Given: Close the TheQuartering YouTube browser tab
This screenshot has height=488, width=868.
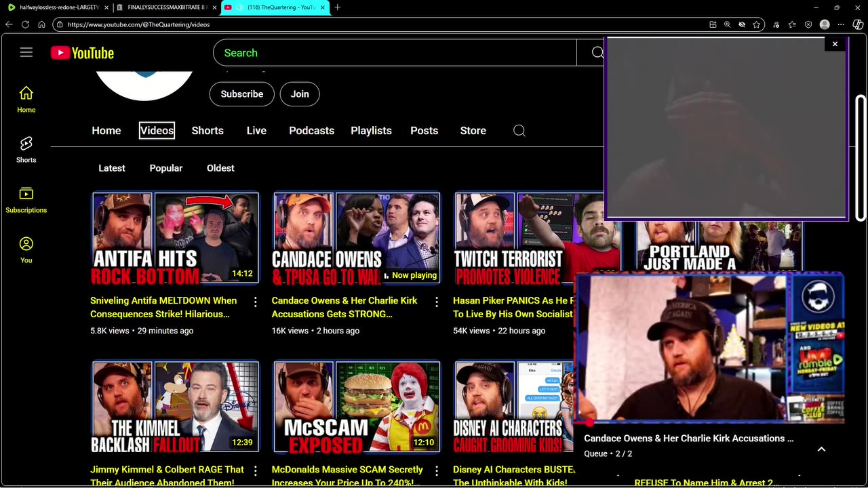Looking at the screenshot, I should pyautogui.click(x=322, y=7).
